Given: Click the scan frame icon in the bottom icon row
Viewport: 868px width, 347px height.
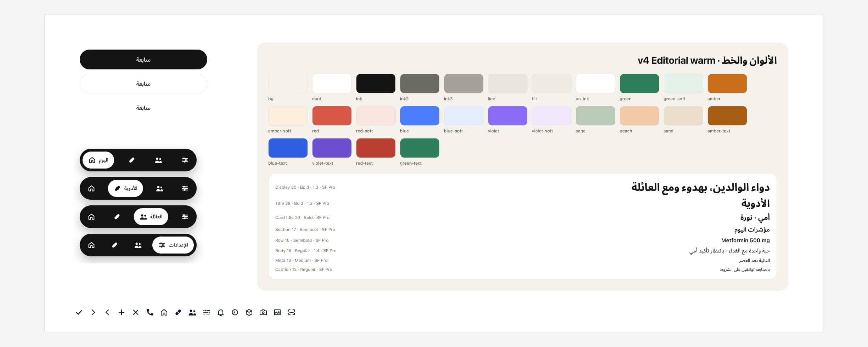Looking at the screenshot, I should [x=292, y=312].
